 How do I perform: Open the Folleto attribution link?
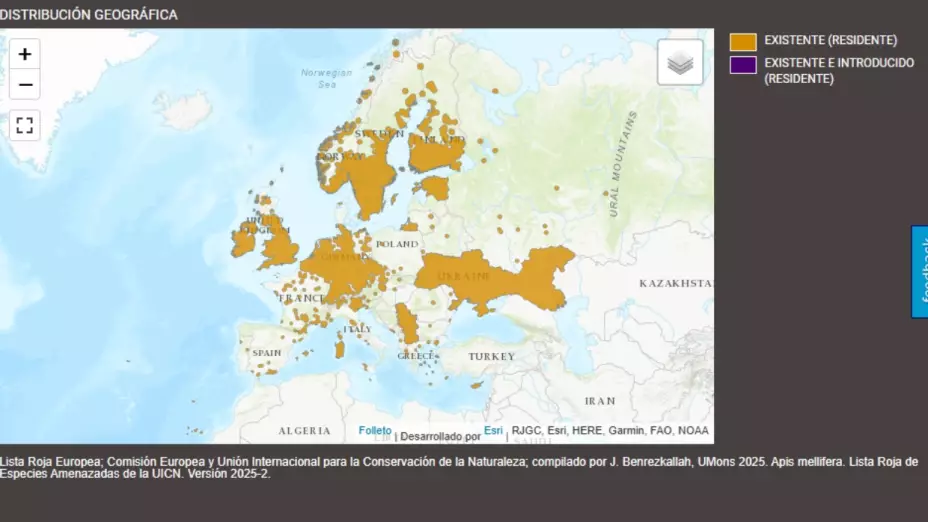point(375,431)
